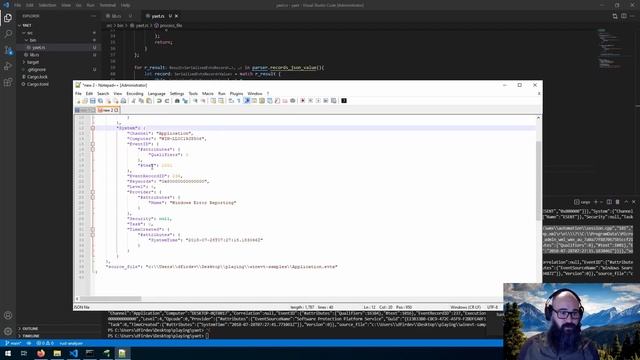Toggle Word wrap in Notepad++ toolbar
This screenshot has height=360, width=640.
coord(231,101)
